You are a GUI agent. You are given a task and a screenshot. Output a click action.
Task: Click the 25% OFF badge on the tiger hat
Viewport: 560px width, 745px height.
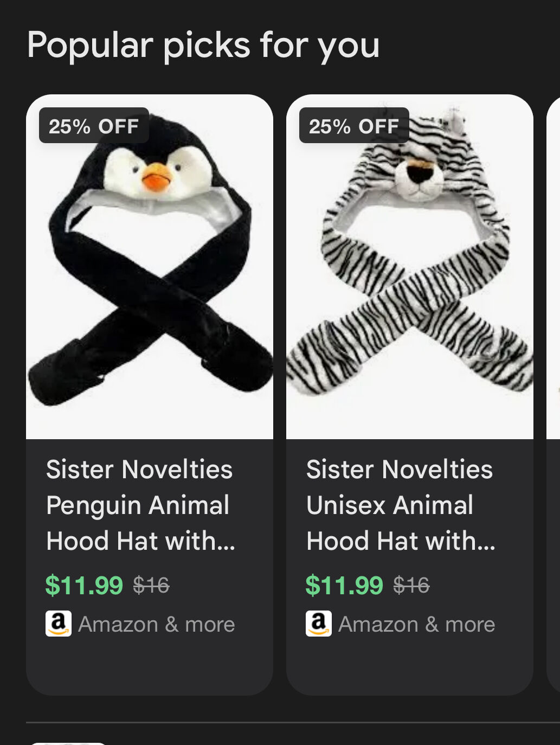[354, 126]
